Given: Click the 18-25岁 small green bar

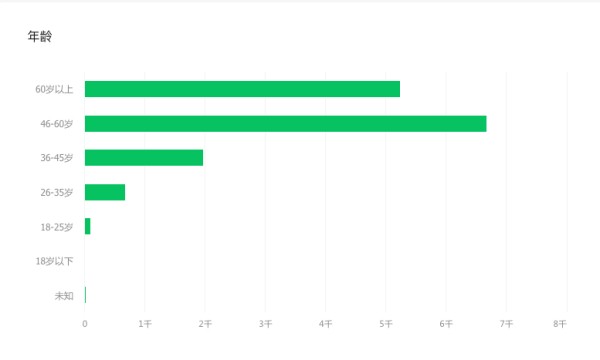Looking at the screenshot, I should [88, 226].
